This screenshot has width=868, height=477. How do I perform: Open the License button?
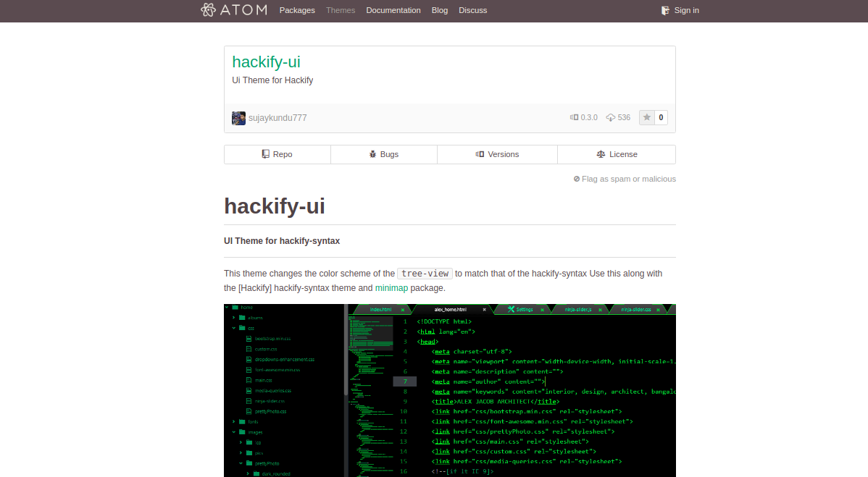coord(617,154)
